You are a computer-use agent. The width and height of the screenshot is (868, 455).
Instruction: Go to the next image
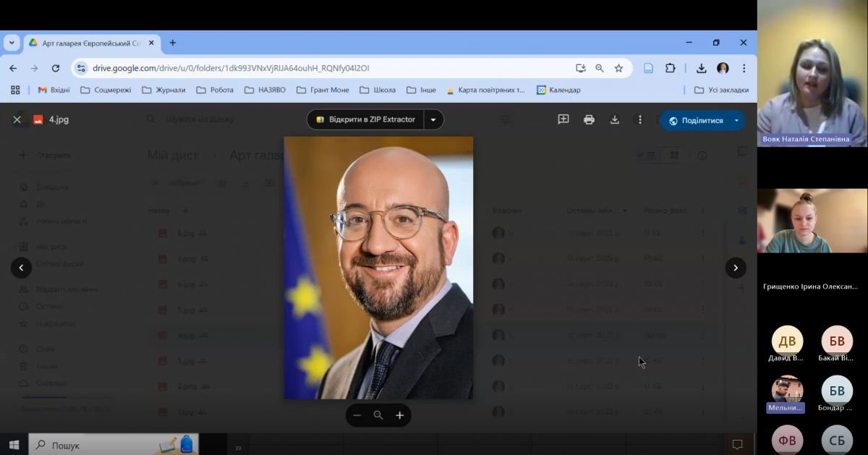click(735, 268)
